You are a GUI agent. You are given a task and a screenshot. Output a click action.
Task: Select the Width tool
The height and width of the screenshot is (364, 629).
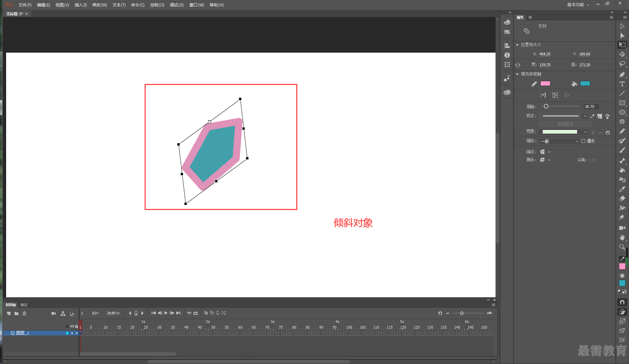(x=622, y=208)
